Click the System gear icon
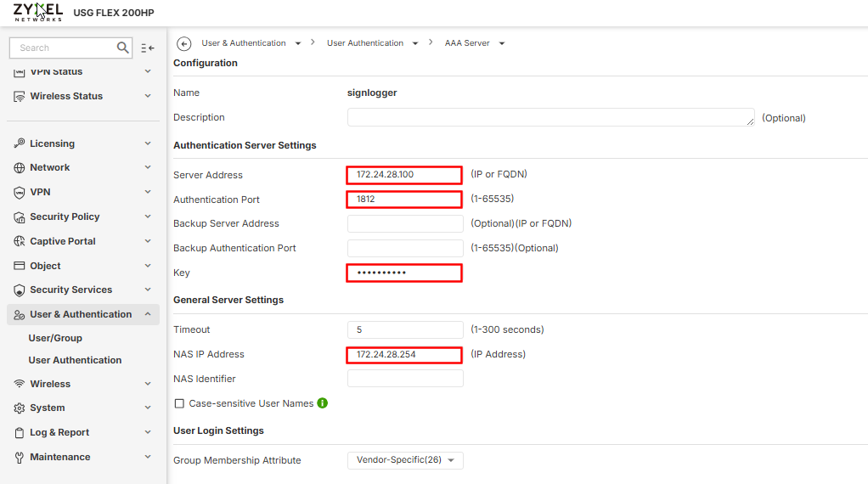The height and width of the screenshot is (484, 868). pyautogui.click(x=20, y=408)
